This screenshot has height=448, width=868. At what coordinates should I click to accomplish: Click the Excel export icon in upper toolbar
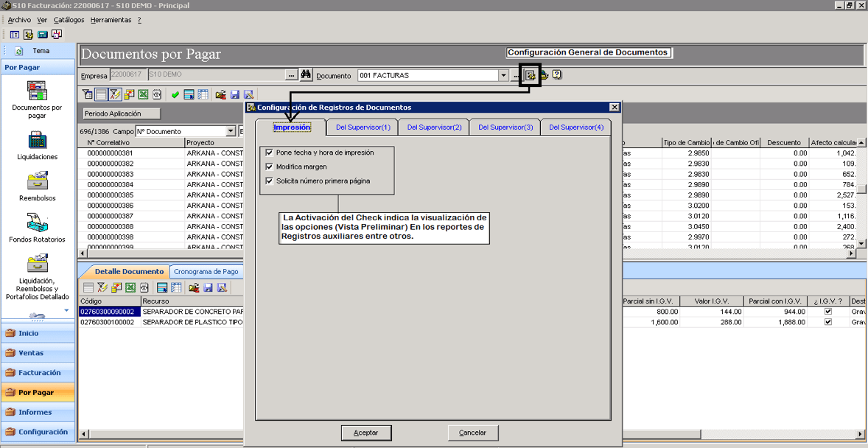pyautogui.click(x=142, y=95)
